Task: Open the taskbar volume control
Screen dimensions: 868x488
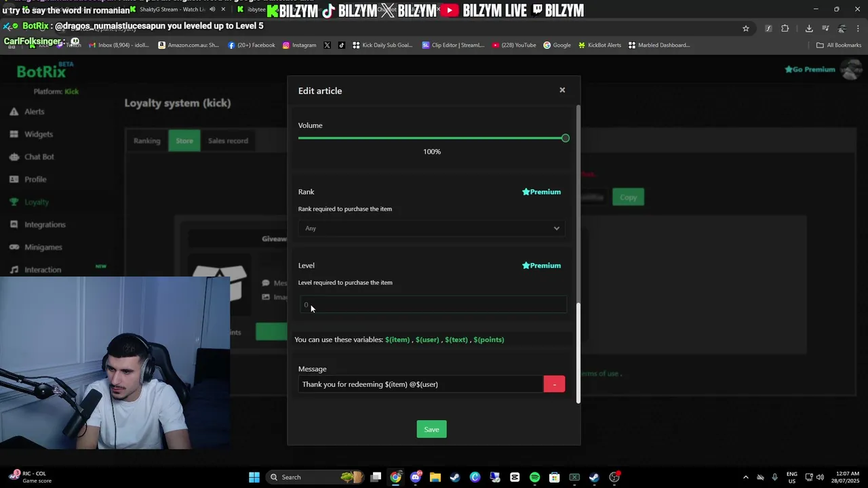Action: 821,477
